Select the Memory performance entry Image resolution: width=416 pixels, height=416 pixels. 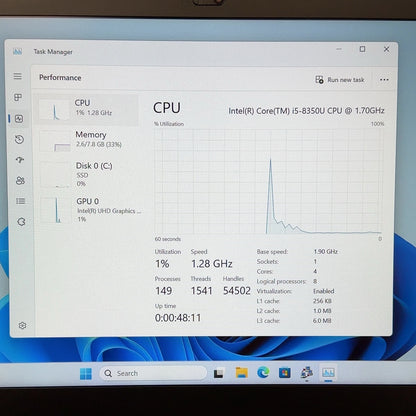pyautogui.click(x=88, y=141)
